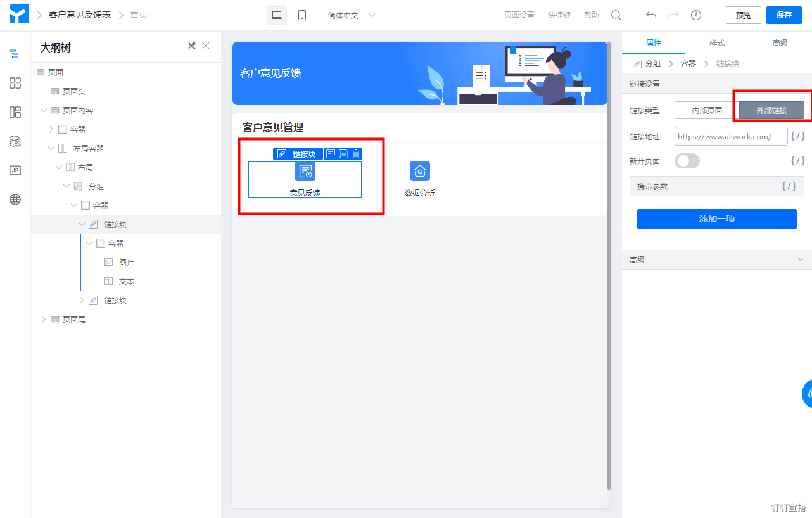The height and width of the screenshot is (518, 812).
Task: Click the canvas vertical scrollbar
Action: [x=609, y=266]
